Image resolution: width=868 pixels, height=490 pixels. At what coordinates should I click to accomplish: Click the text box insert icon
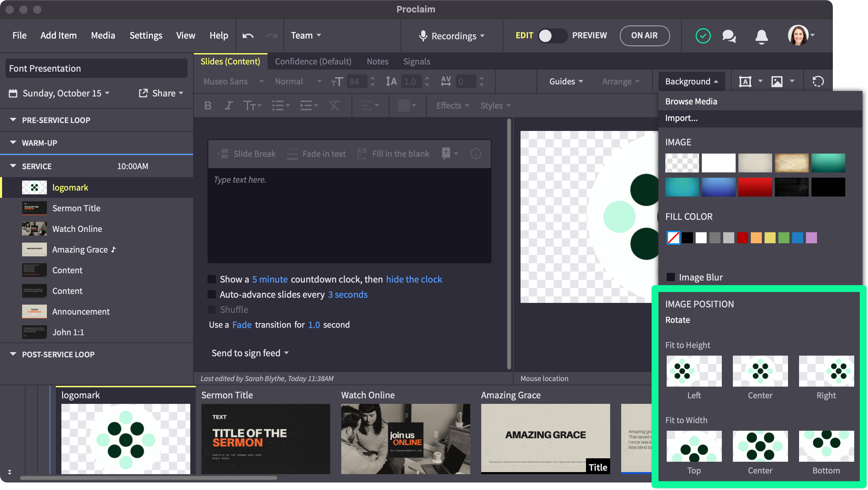click(745, 81)
